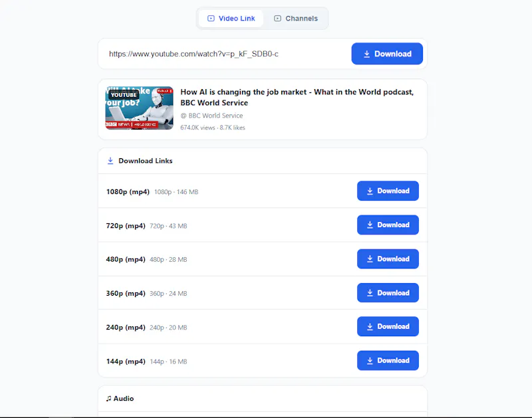Image resolution: width=532 pixels, height=418 pixels.
Task: Download the 1080p (mp4) version
Action: click(388, 191)
